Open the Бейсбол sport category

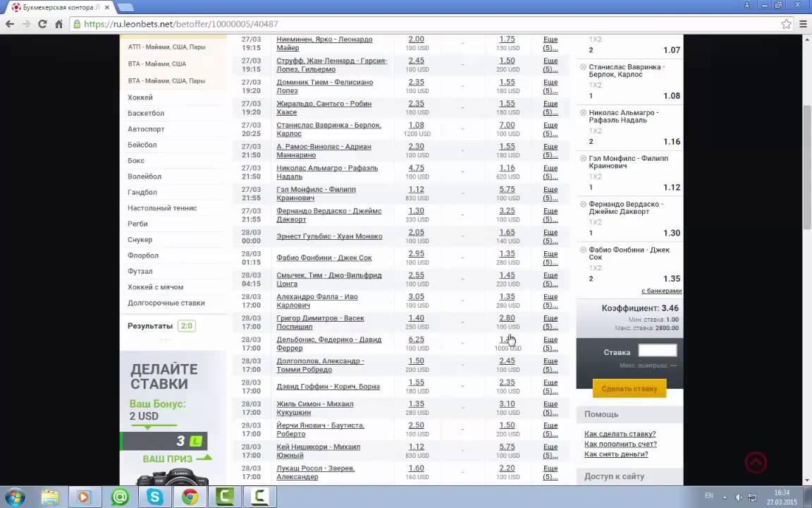point(142,145)
